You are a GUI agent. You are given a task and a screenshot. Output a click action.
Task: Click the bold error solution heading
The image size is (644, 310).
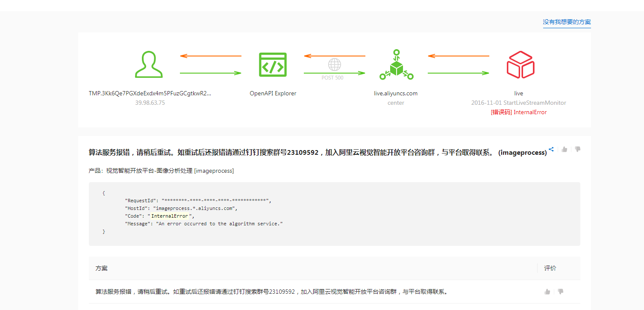(x=318, y=153)
